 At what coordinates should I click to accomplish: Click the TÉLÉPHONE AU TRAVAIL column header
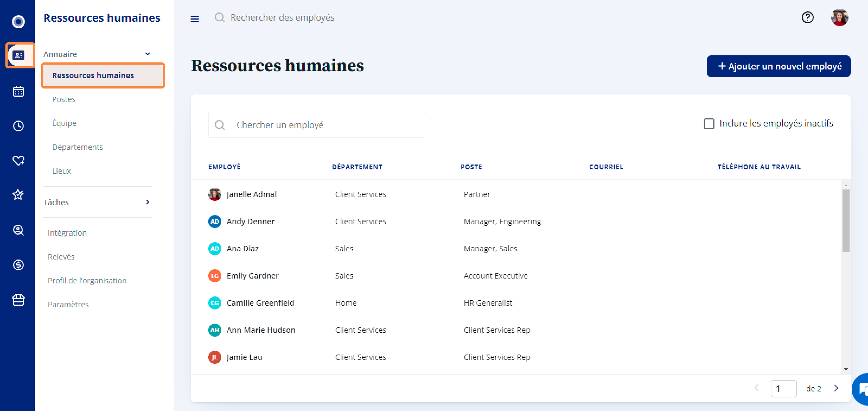point(759,167)
